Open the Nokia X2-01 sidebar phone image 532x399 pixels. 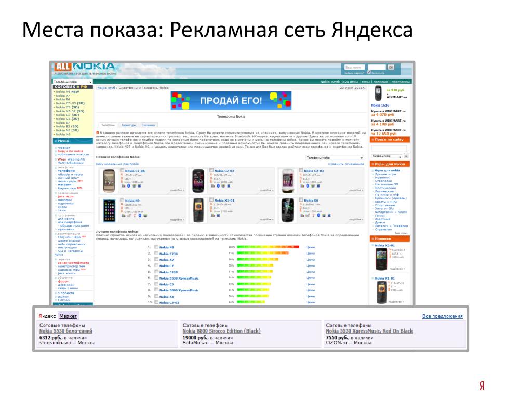point(381,259)
